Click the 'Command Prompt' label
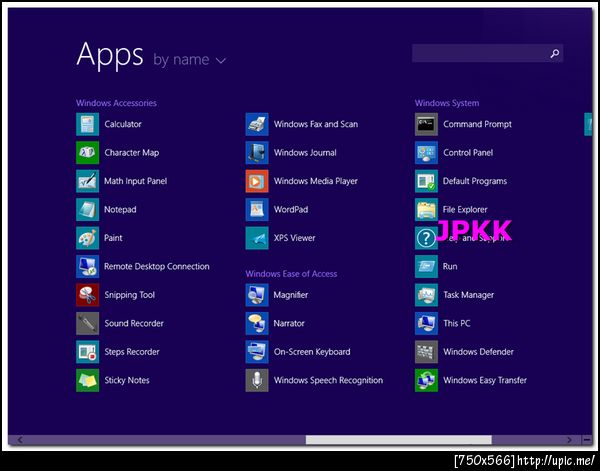Image resolution: width=600 pixels, height=471 pixels. coord(477,124)
